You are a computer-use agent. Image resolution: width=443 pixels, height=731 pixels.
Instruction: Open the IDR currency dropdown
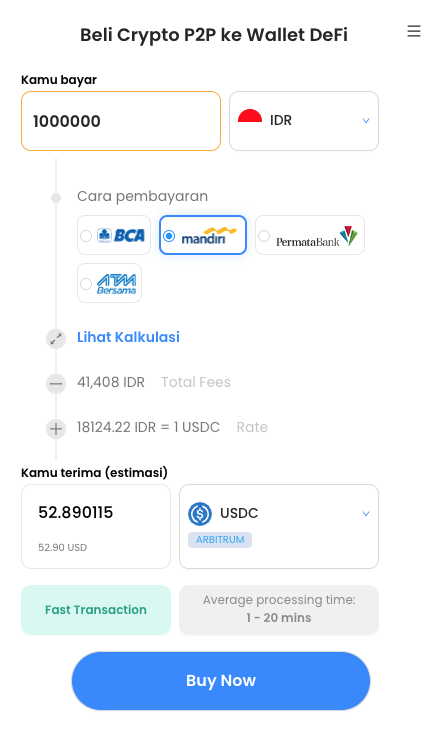(x=304, y=121)
